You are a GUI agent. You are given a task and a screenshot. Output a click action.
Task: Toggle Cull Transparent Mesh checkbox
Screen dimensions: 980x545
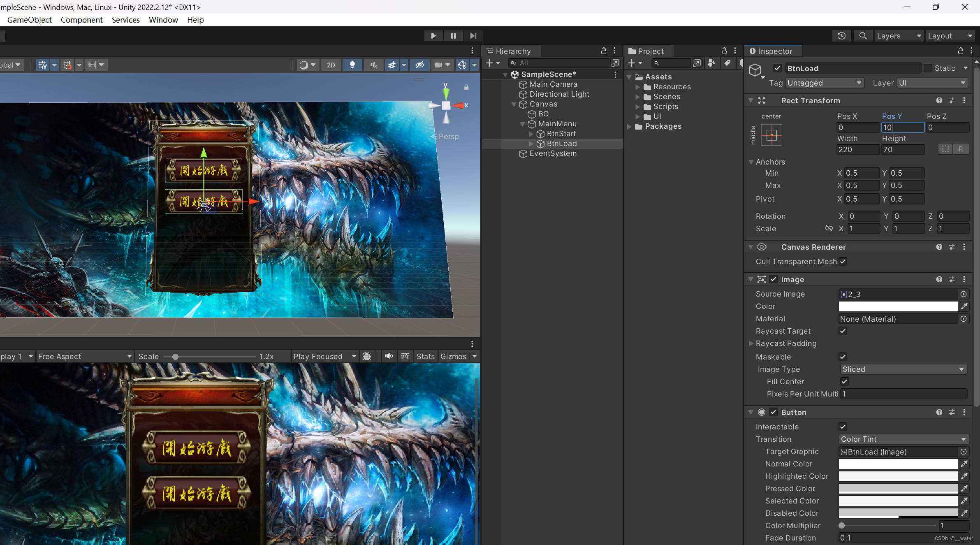point(843,262)
